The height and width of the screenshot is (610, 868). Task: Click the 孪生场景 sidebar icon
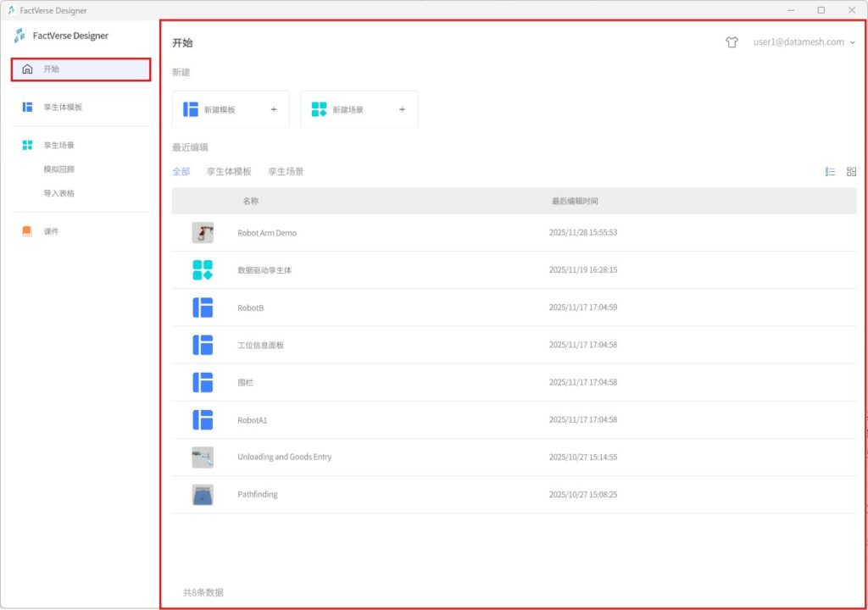[x=27, y=146]
